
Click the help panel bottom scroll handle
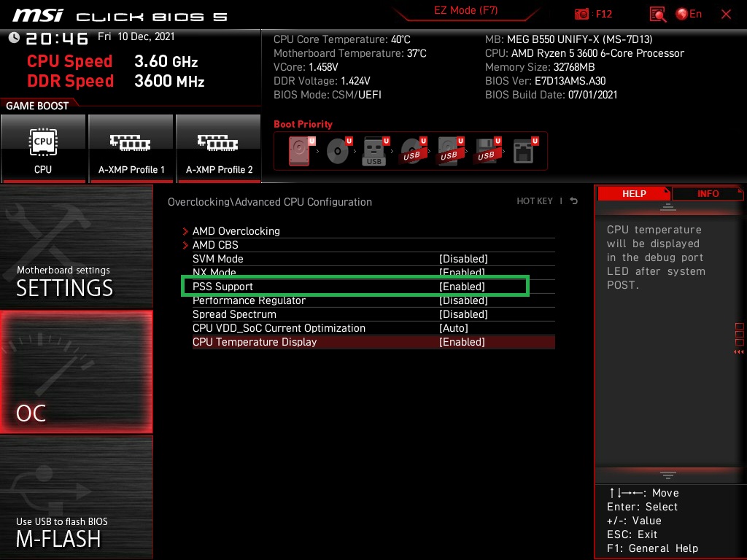tap(668, 475)
